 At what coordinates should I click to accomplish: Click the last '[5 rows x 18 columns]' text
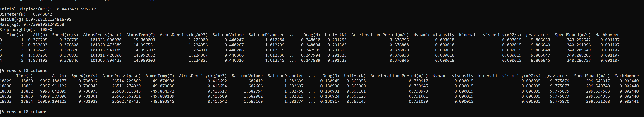25,112
